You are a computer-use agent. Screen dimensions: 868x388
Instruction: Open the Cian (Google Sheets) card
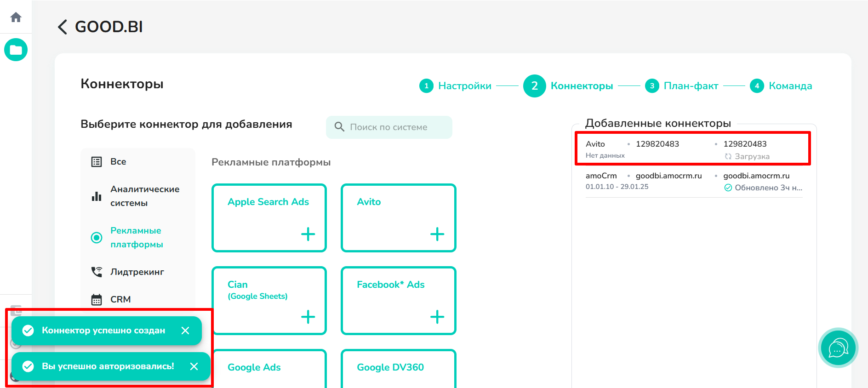(x=269, y=301)
